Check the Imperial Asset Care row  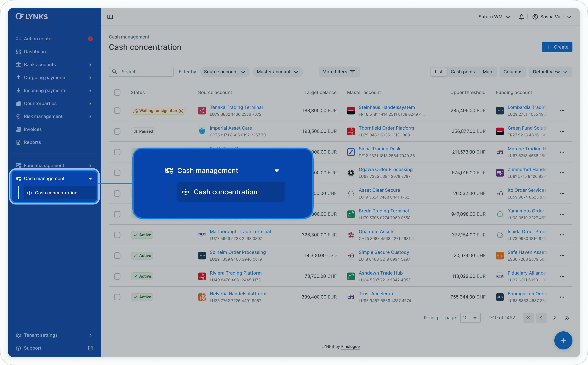(x=117, y=131)
